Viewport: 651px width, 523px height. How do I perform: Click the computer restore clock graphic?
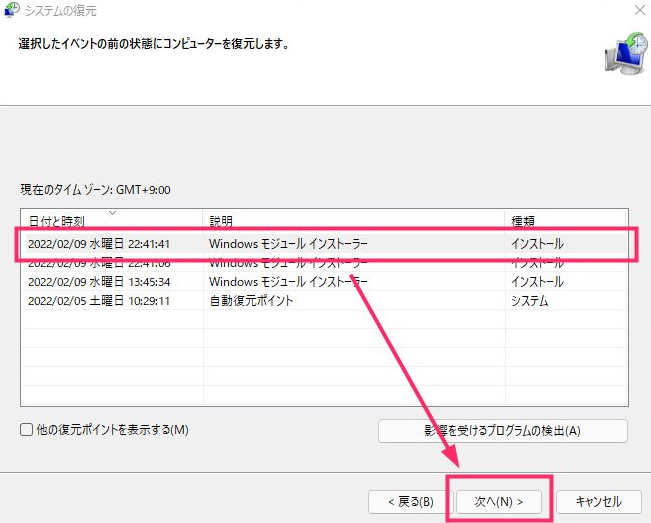(626, 54)
